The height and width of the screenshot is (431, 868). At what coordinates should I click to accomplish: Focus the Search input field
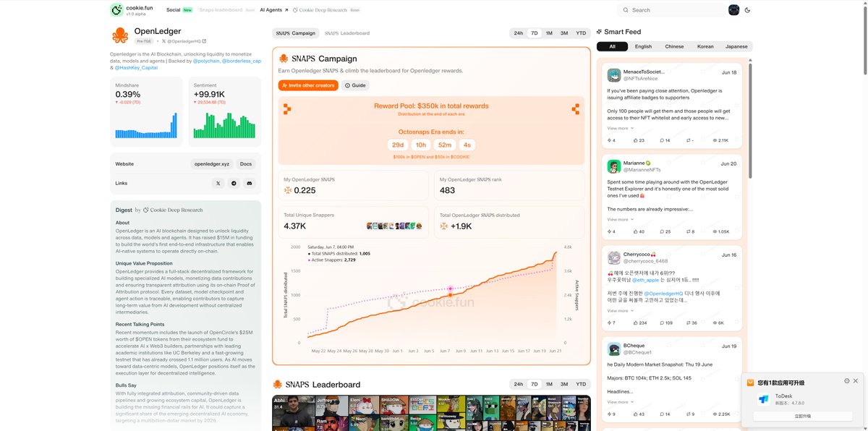[671, 10]
